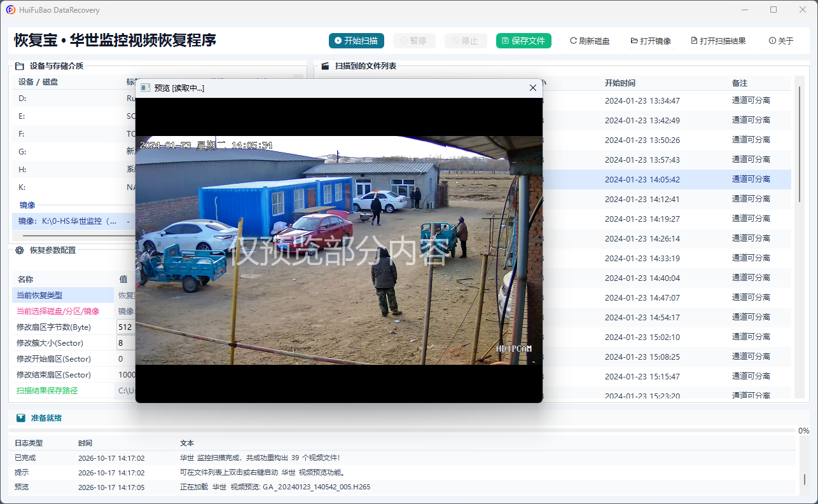Select the 当前恢复类型 parameter row
Viewport: 818px width, 504px height.
click(74, 295)
